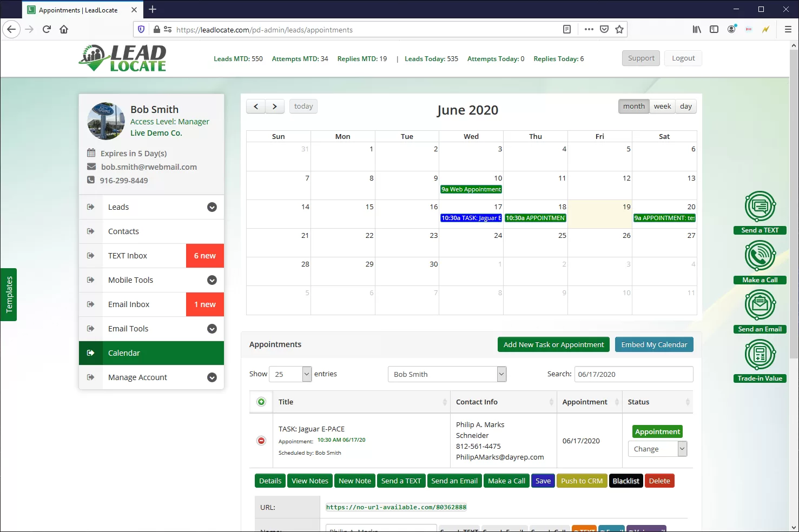
Task: Click the site padlock icon
Action: coord(157,29)
